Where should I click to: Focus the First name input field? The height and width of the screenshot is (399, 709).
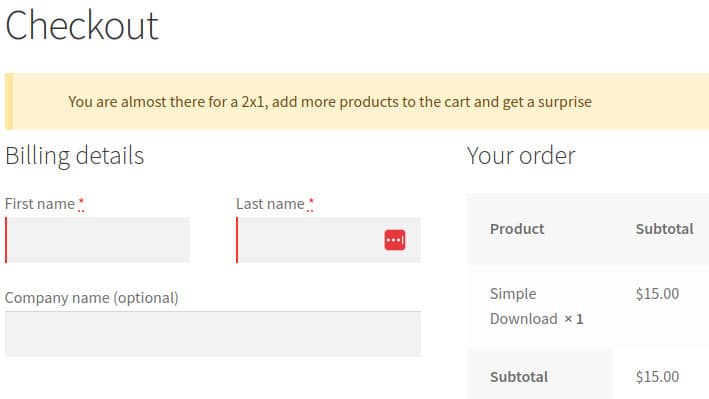[x=98, y=240]
